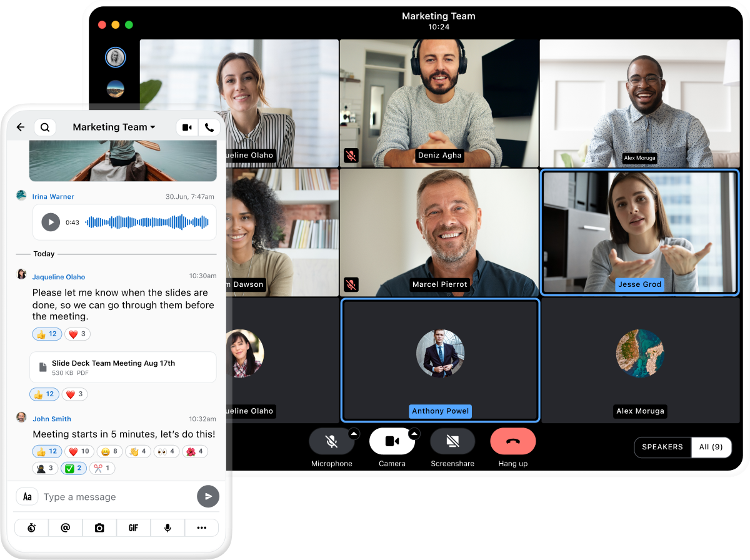The image size is (750, 560).
Task: Open the camera attachment icon
Action: pos(99,528)
